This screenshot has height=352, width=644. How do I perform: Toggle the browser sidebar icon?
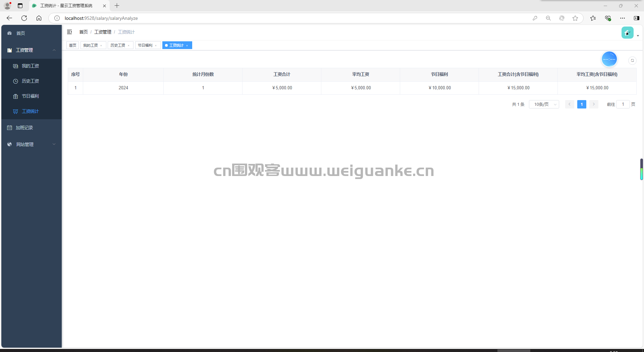point(636,18)
